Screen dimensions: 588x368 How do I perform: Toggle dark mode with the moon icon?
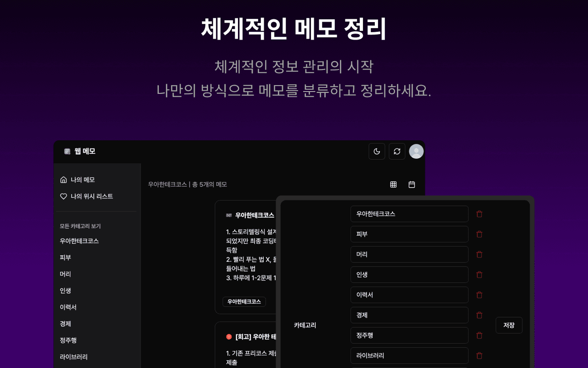click(377, 151)
